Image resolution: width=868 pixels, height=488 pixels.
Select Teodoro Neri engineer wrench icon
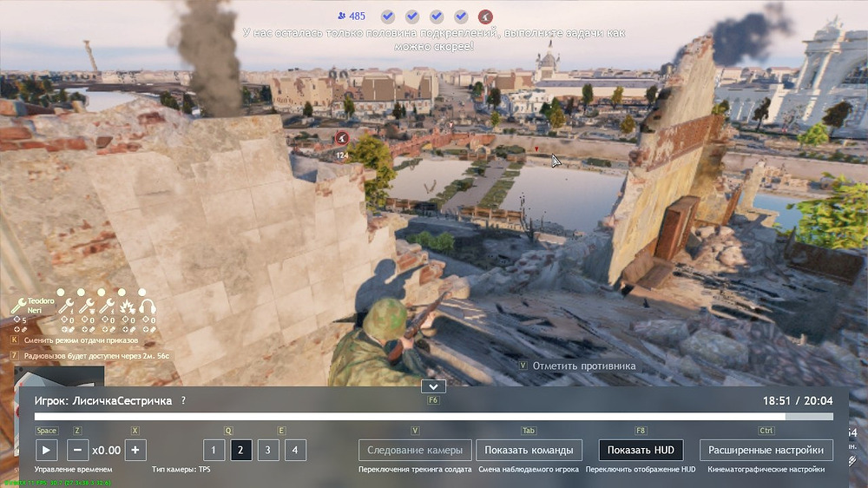[x=19, y=306]
